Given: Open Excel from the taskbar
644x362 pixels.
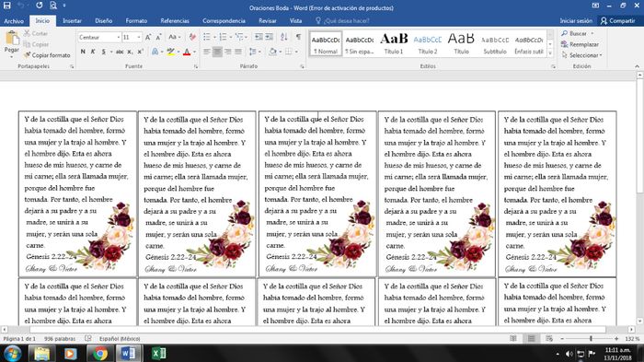Looking at the screenshot, I should point(158,354).
